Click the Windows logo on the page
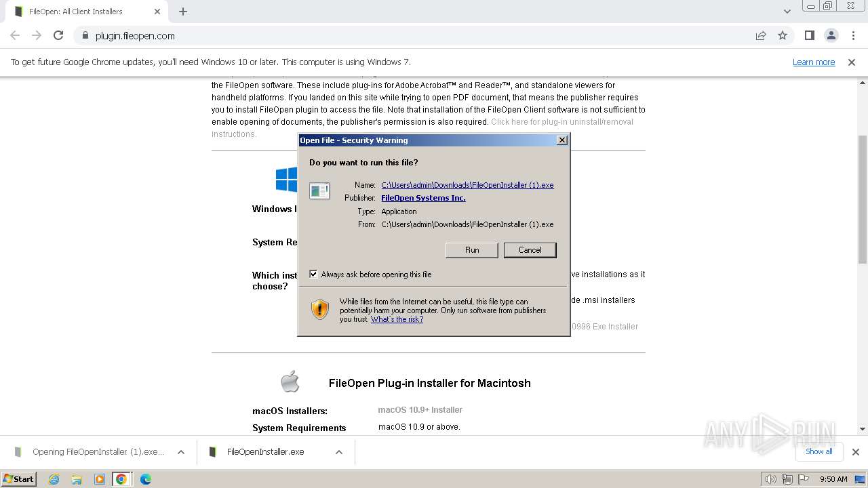Screen dimensions: 868x488 [x=286, y=180]
